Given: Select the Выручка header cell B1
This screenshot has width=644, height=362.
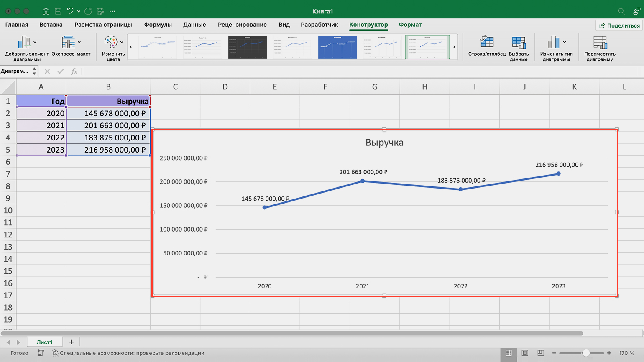Looking at the screenshot, I should coord(108,101).
